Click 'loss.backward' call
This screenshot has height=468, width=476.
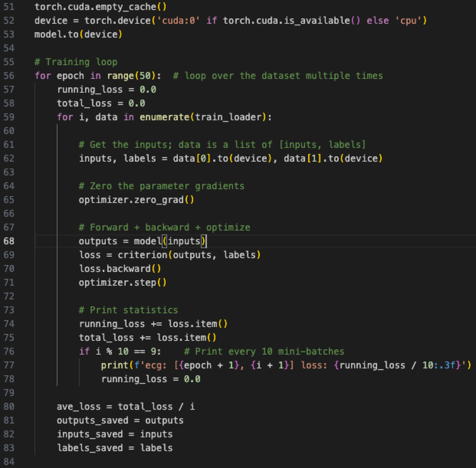(115, 269)
